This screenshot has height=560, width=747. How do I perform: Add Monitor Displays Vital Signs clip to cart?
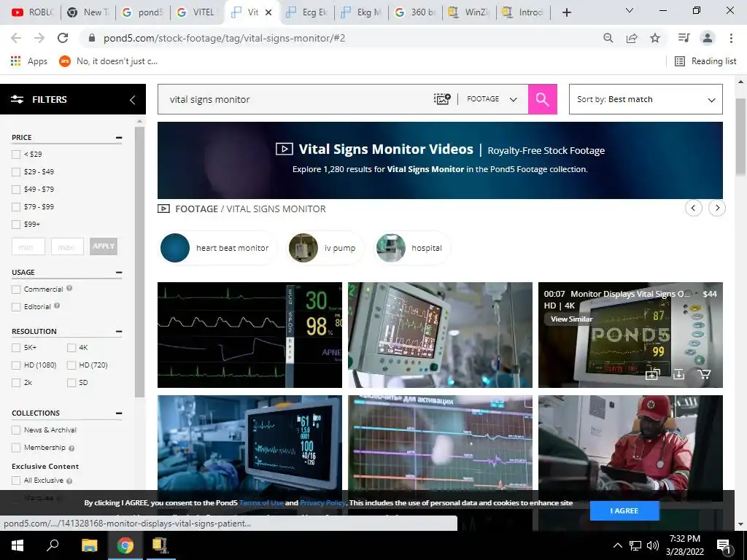pos(704,374)
